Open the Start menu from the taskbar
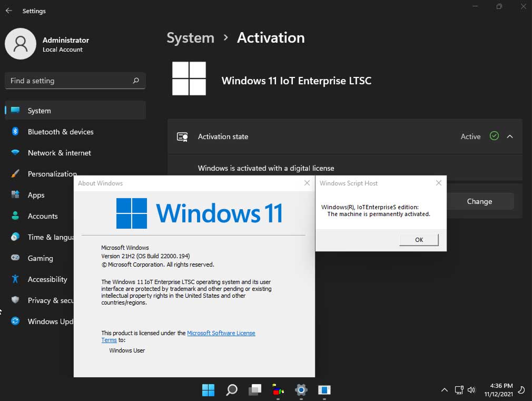532x401 pixels. point(208,390)
